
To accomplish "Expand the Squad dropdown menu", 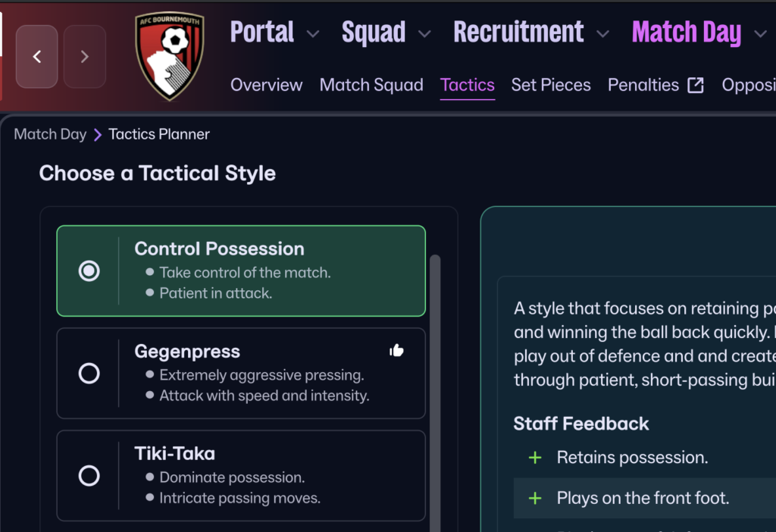I will pos(424,34).
